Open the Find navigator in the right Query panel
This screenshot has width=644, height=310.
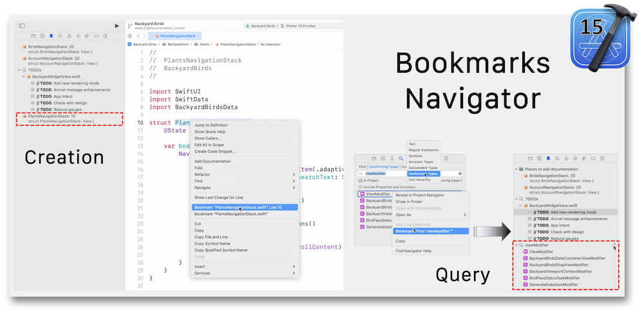pyautogui.click(x=557, y=158)
